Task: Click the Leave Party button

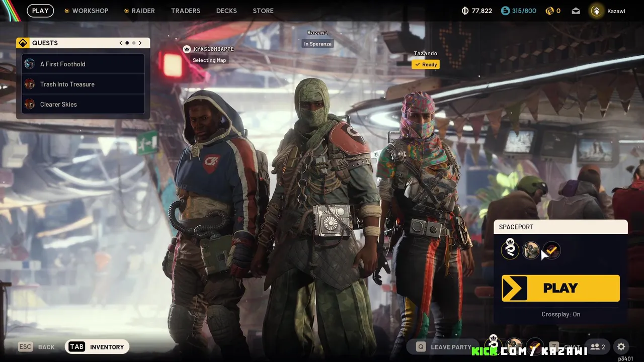Action: tap(444, 347)
